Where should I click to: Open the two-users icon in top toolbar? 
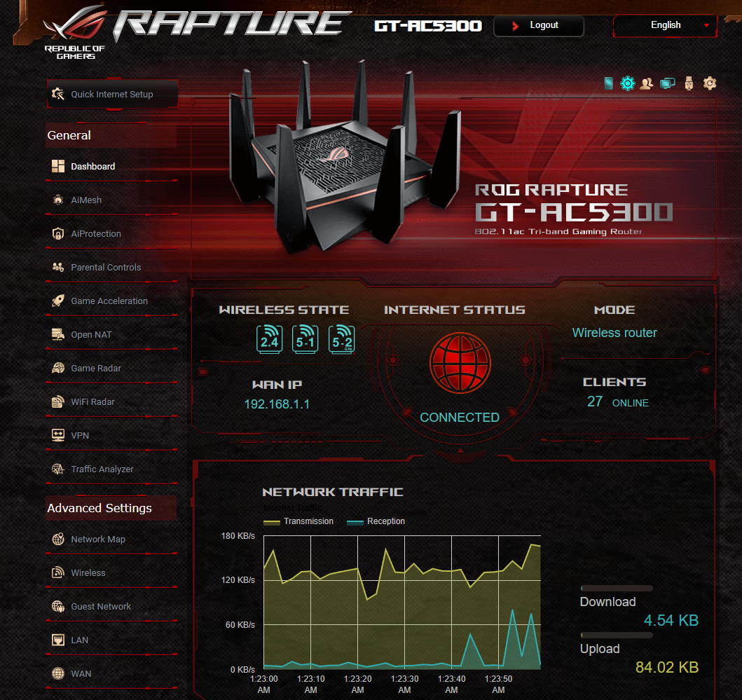(647, 84)
